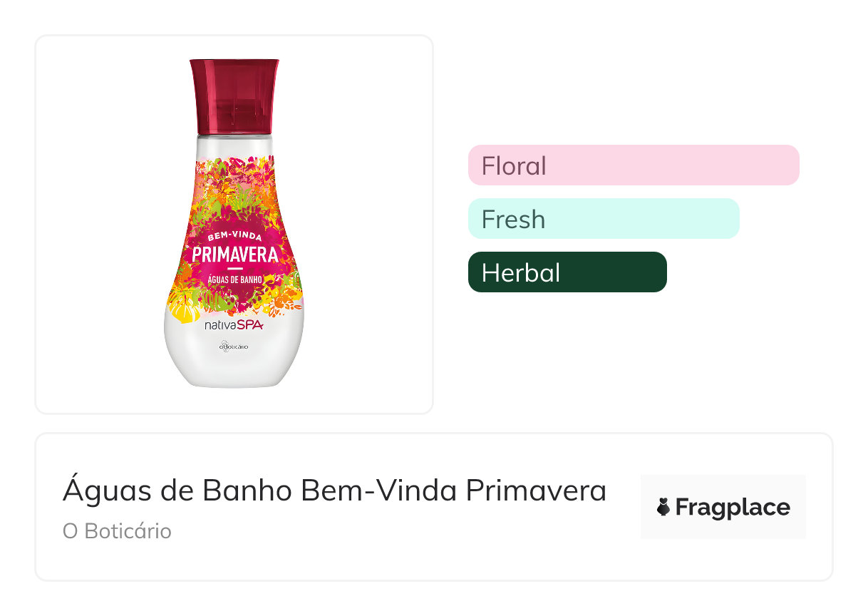Click the BEM-VINDA text on bottle label
The image size is (868, 616).
(x=234, y=236)
